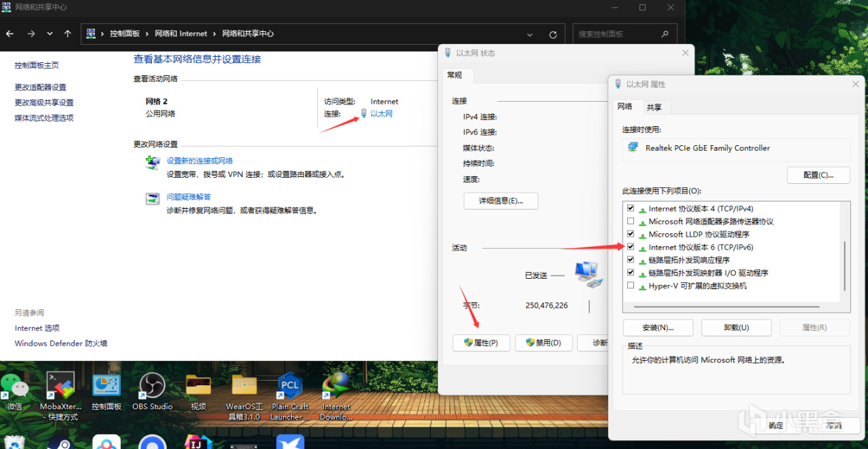Click the search magnifier icon
The height and width of the screenshot is (449, 868).
665,34
